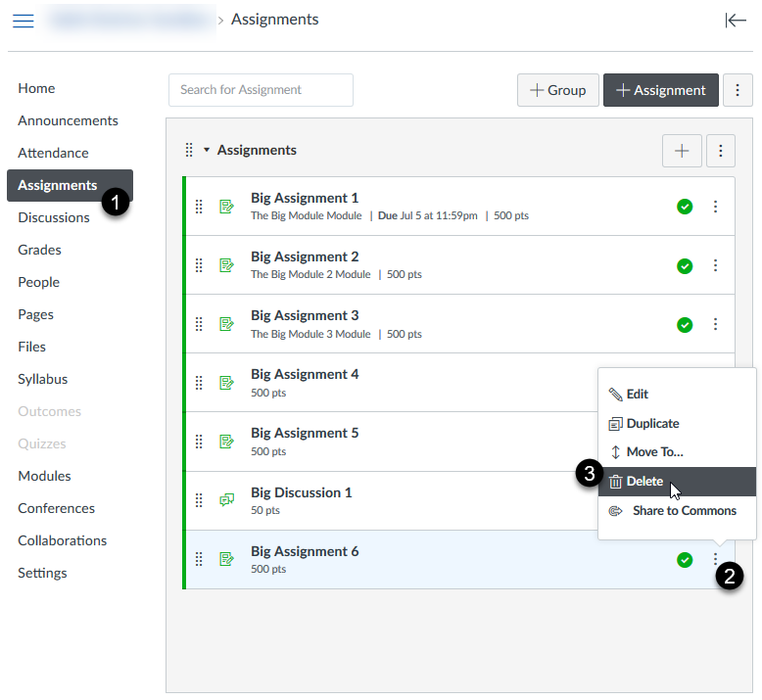Collapse the Assignments group with the triangle
Viewport: 762px width, 700px height.
[x=207, y=150]
